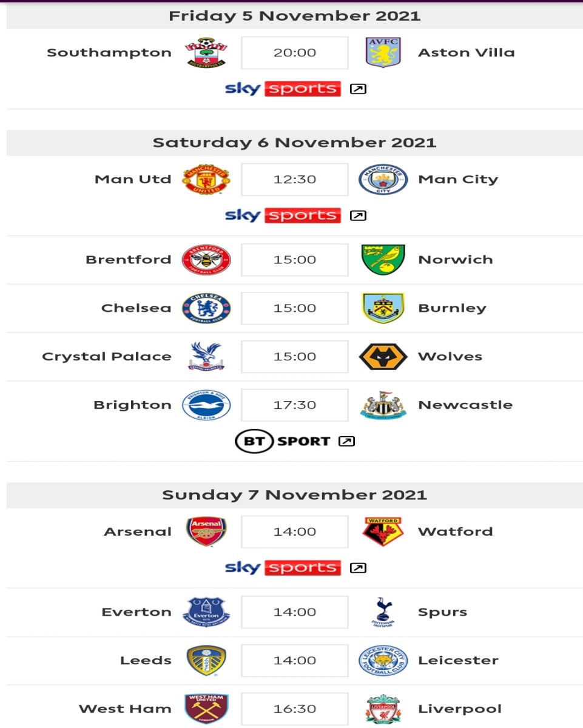Viewport: 583px width, 728px height.
Task: Select the Manchester City badge
Action: pyautogui.click(x=383, y=180)
